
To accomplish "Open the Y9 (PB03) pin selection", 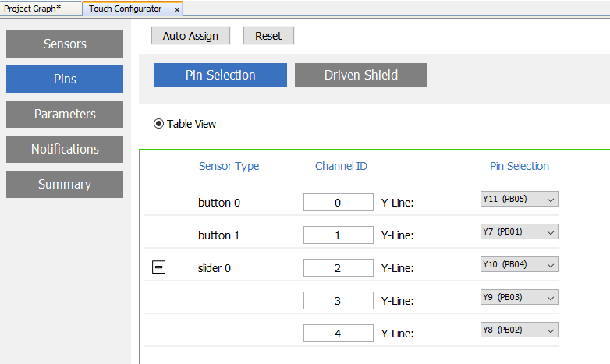I will point(519,298).
